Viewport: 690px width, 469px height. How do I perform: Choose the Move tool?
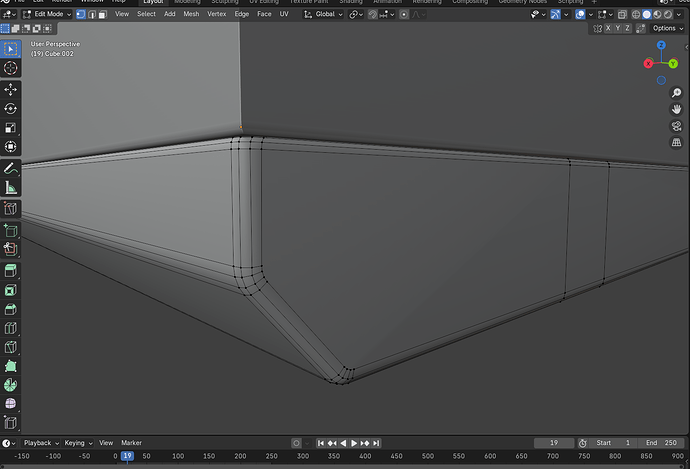pos(11,90)
